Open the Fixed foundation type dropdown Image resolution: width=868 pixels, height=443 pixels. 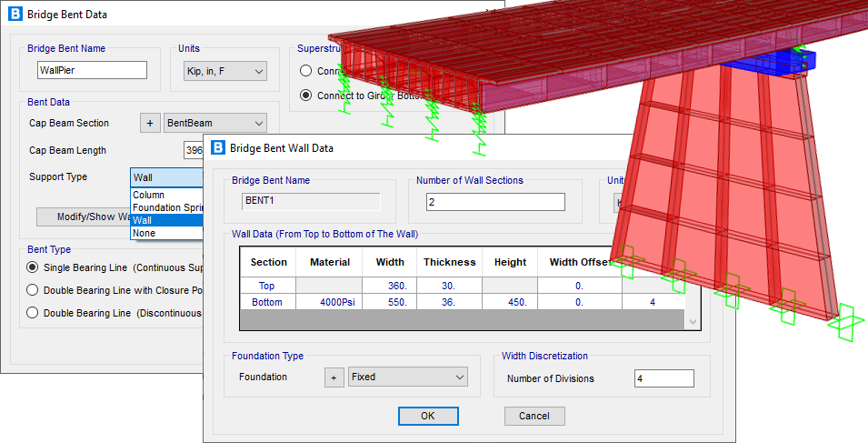[x=407, y=378]
